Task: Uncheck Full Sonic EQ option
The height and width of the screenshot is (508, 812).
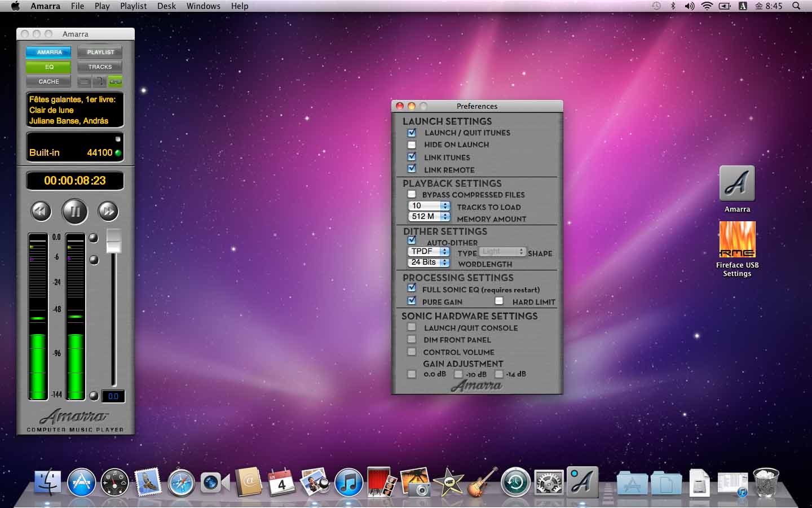Action: [x=412, y=288]
